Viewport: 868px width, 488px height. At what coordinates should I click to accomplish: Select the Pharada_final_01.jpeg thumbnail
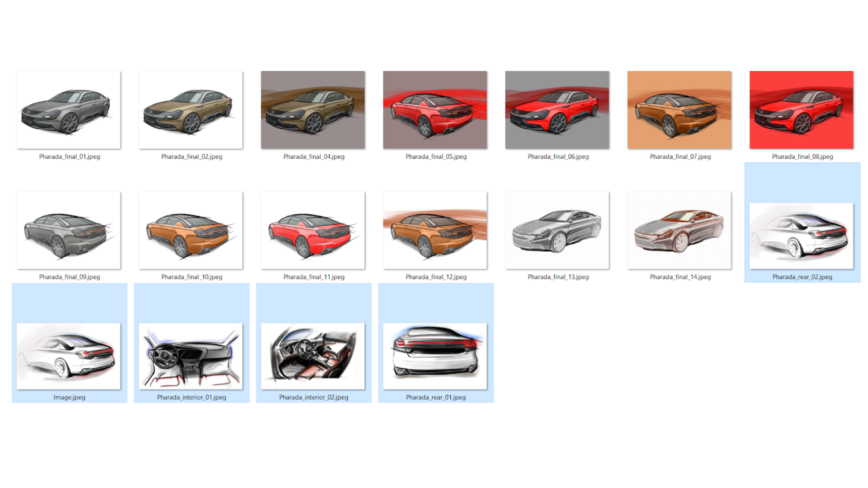[x=69, y=110]
